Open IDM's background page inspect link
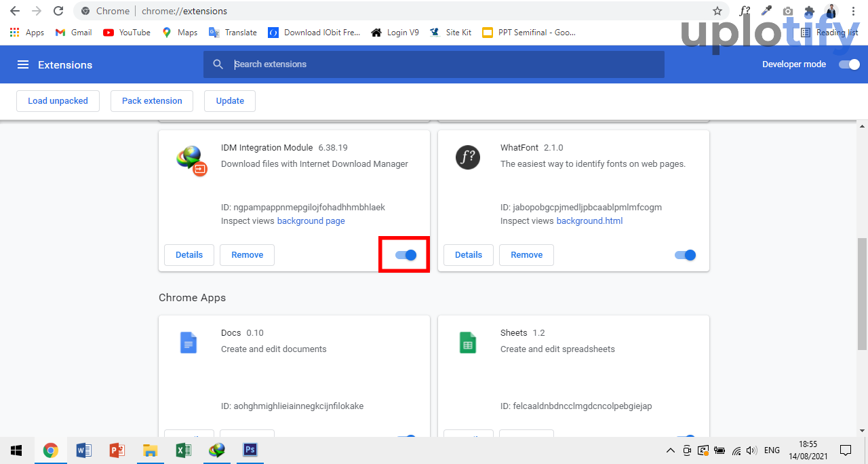Image resolution: width=868 pixels, height=464 pixels. (311, 221)
